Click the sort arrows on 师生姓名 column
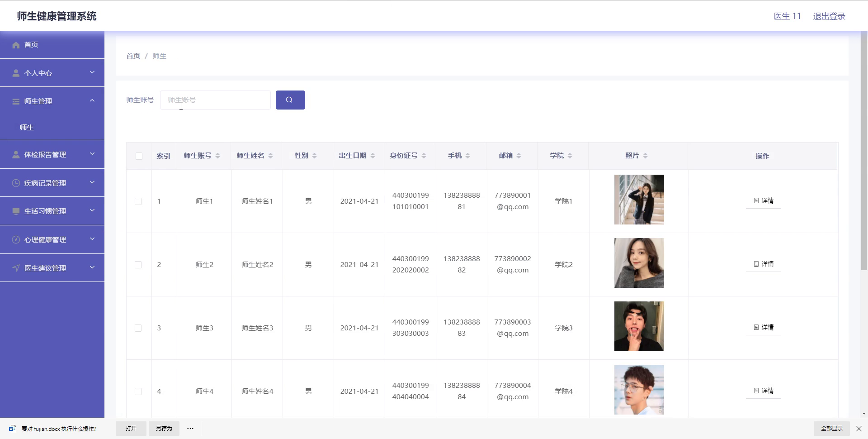The height and width of the screenshot is (439, 868). (270, 156)
